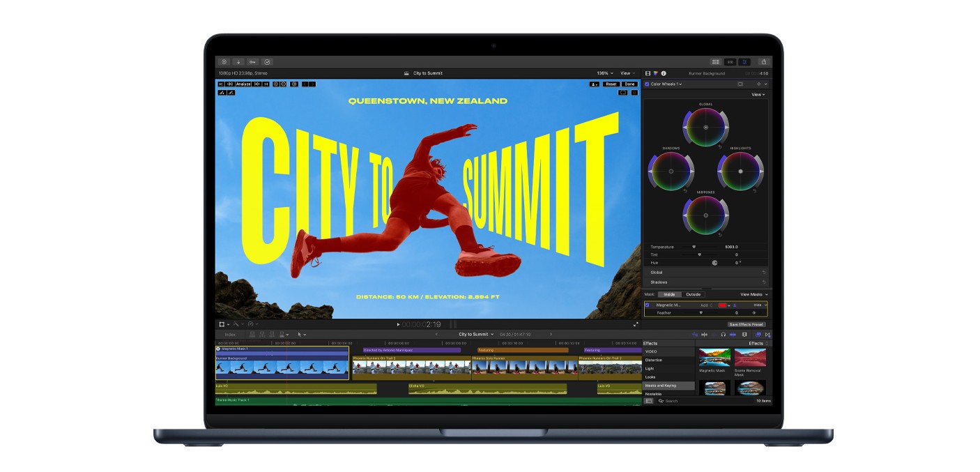Click the keyword editor key icon
The image size is (980, 472).
pos(252,61)
